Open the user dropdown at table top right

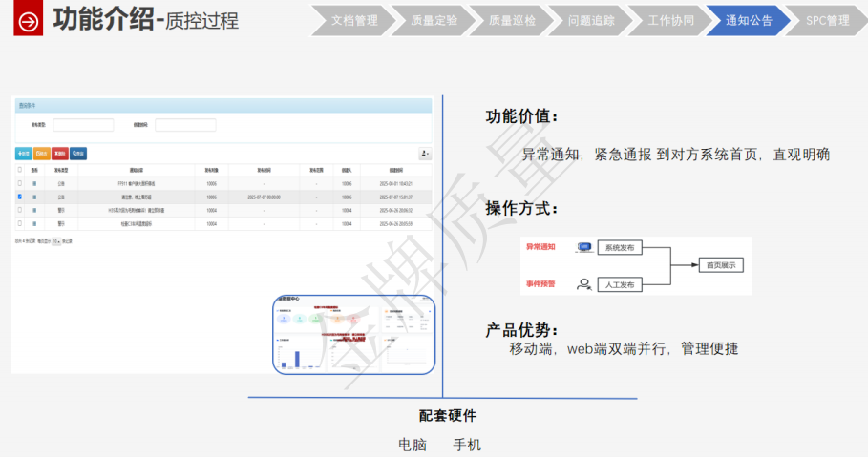pos(425,153)
